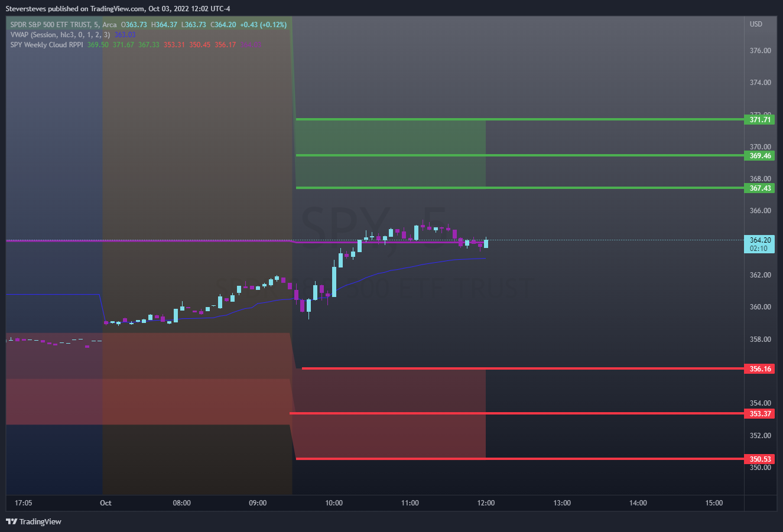Screen dimensions: 783x532
Task: Click the +0.43 (+0.12%) change value
Action: [264, 25]
